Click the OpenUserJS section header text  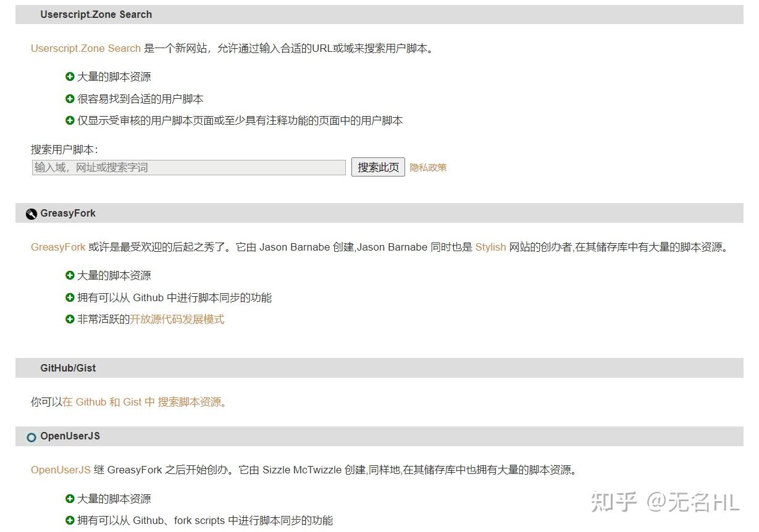point(70,436)
